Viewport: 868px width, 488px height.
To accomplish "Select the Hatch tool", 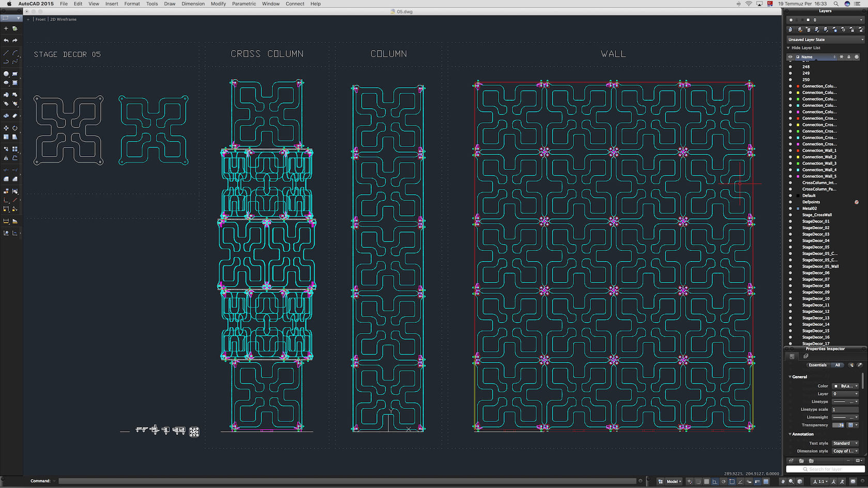I will tap(15, 83).
